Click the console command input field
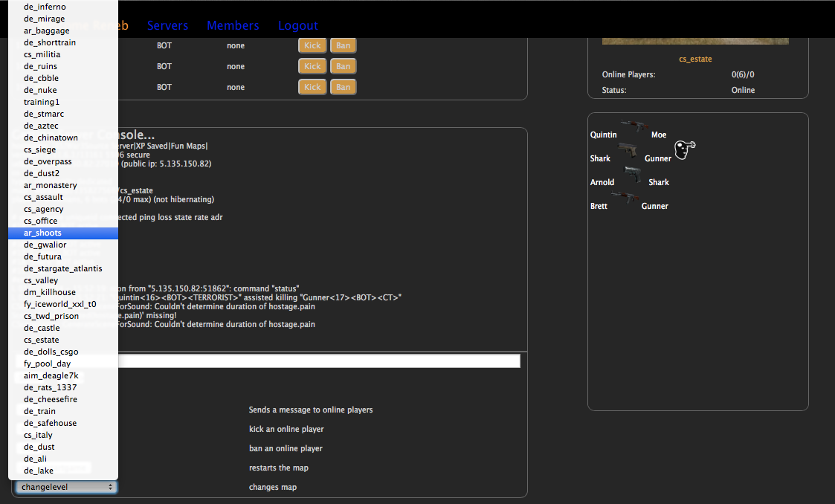Image resolution: width=835 pixels, height=504 pixels. pos(320,361)
